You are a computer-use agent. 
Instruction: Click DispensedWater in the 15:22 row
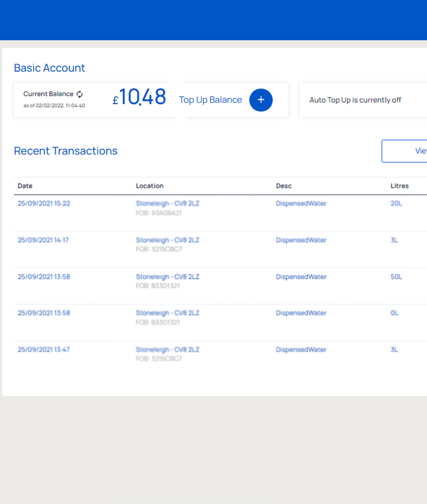[x=301, y=203]
